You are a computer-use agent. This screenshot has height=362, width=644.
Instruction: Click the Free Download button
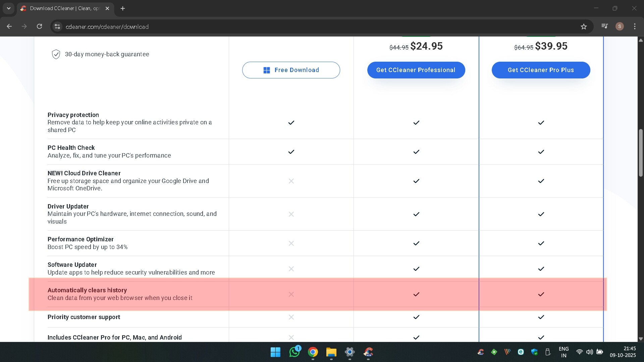291,70
